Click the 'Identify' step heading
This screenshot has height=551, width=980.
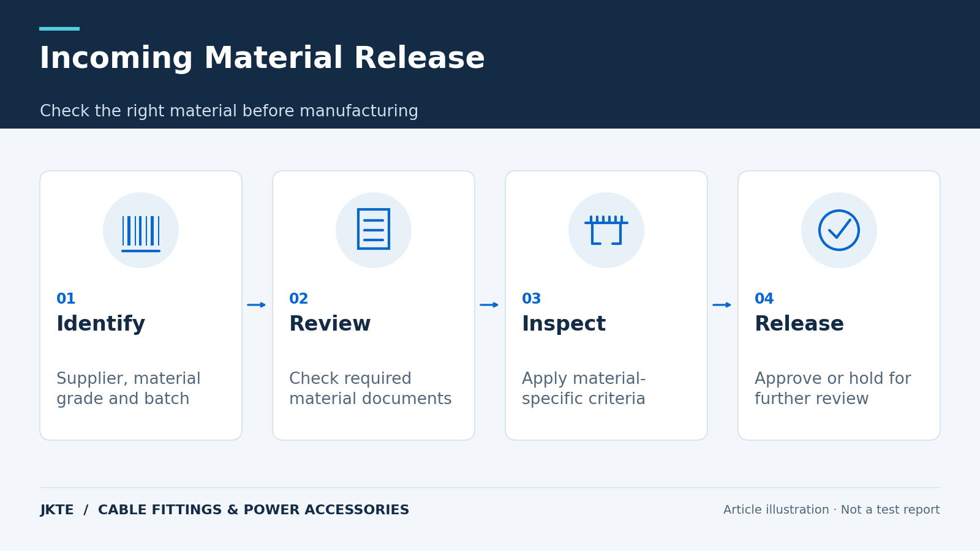tap(101, 324)
